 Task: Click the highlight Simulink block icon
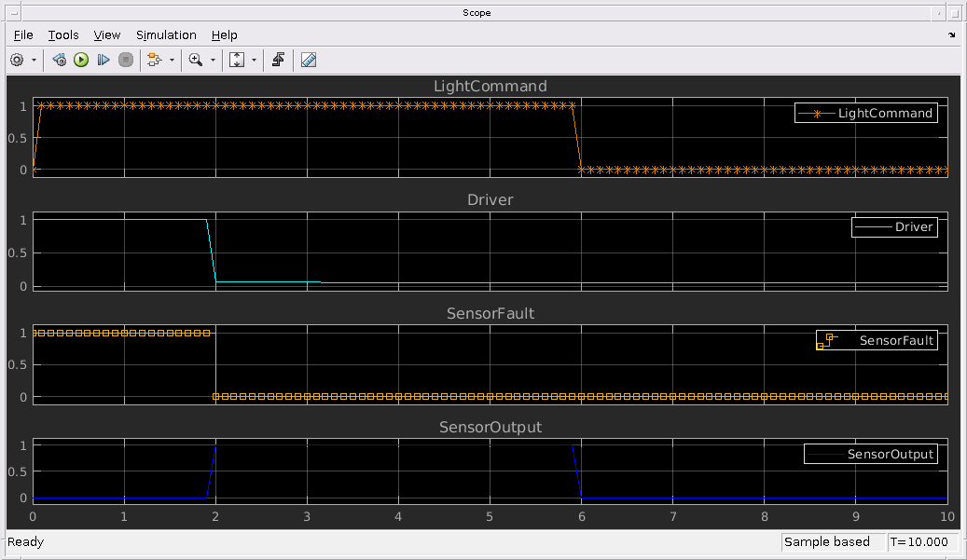pyautogui.click(x=154, y=60)
